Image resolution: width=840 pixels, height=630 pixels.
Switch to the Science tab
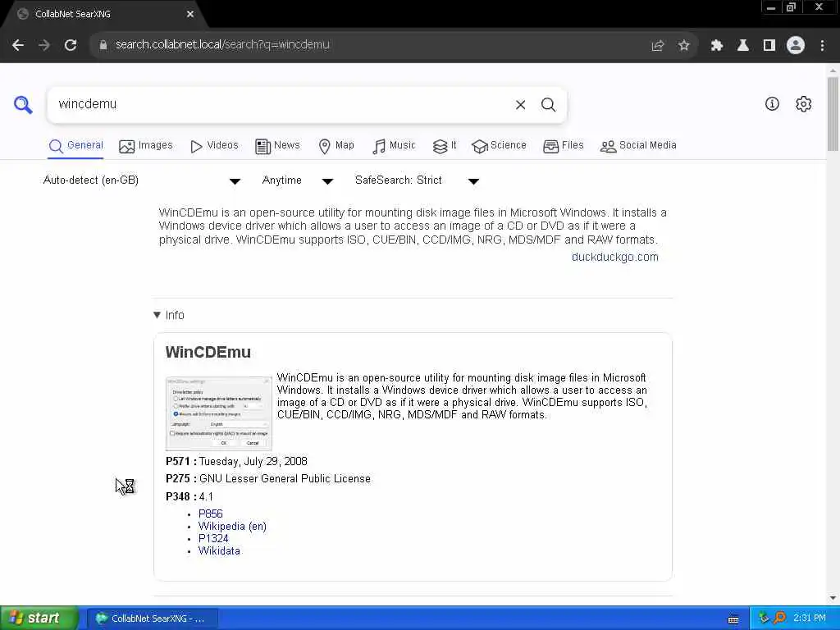500,146
